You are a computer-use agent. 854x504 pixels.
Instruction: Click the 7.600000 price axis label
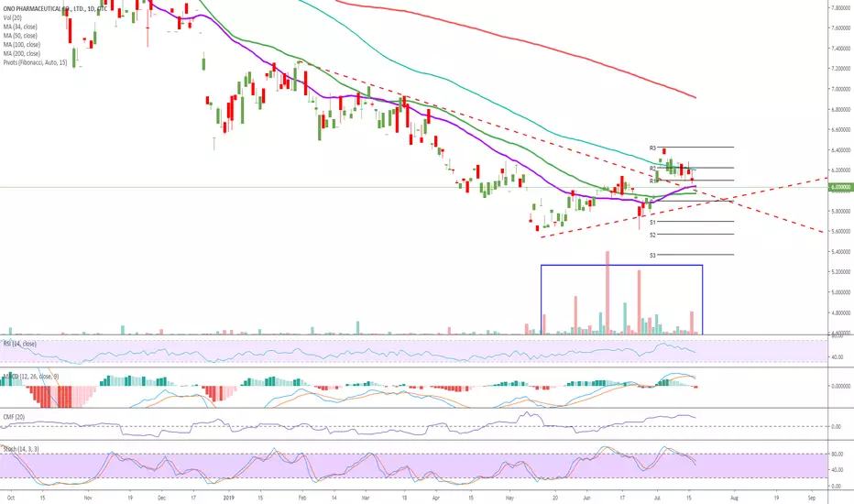point(841,27)
